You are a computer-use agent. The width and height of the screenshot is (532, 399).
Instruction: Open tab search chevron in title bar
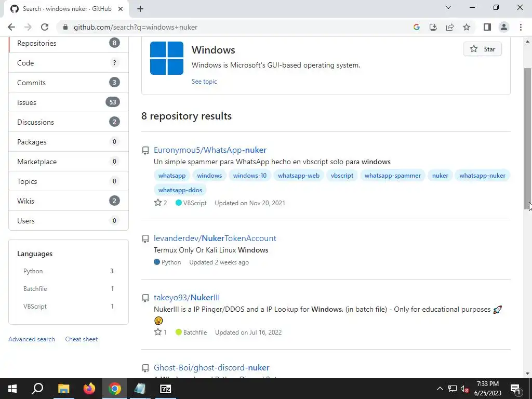(448, 7)
